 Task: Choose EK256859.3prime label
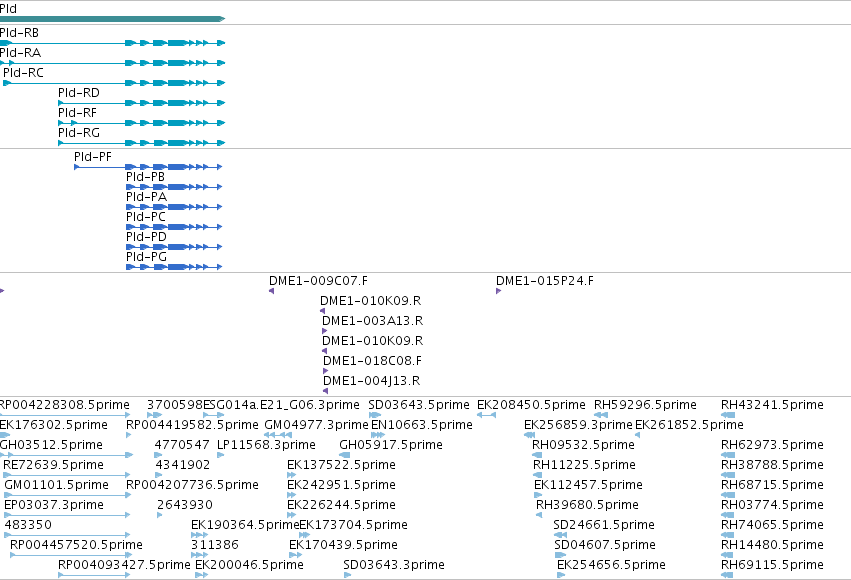coord(579,425)
